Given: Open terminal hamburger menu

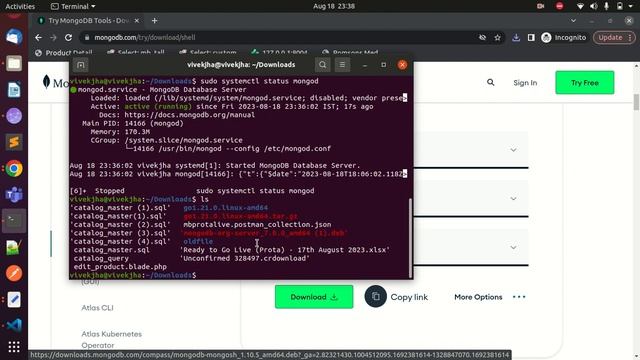Looking at the screenshot, I should pos(342,64).
